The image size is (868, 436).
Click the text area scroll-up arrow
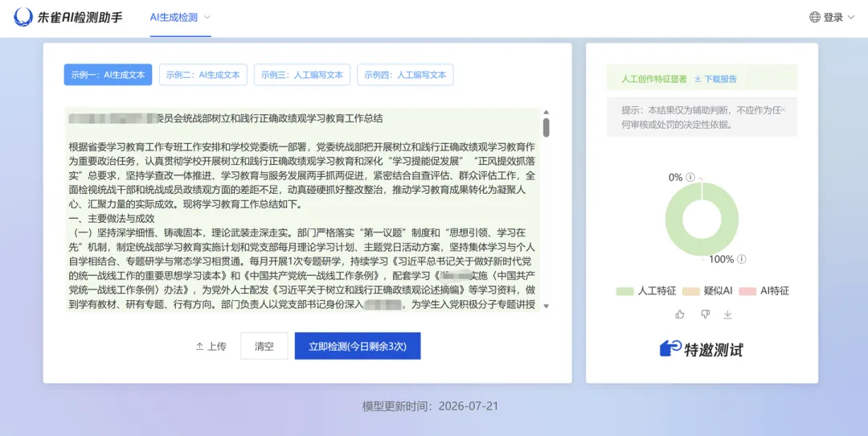point(546,112)
